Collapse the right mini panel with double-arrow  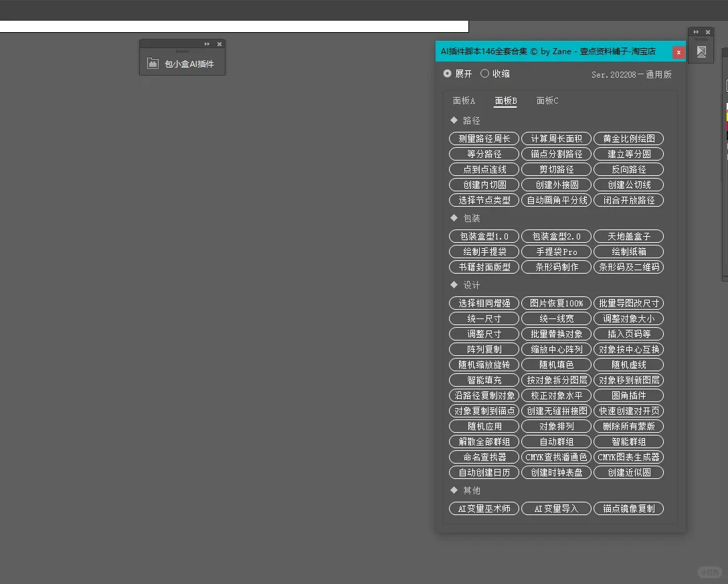pyautogui.click(x=696, y=32)
